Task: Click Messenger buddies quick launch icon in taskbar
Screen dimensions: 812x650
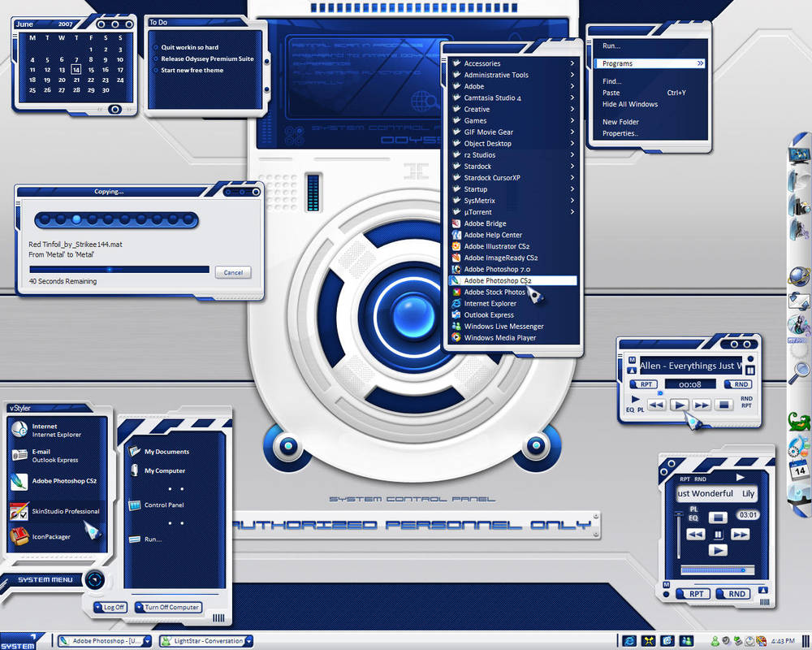Action: tap(686, 641)
